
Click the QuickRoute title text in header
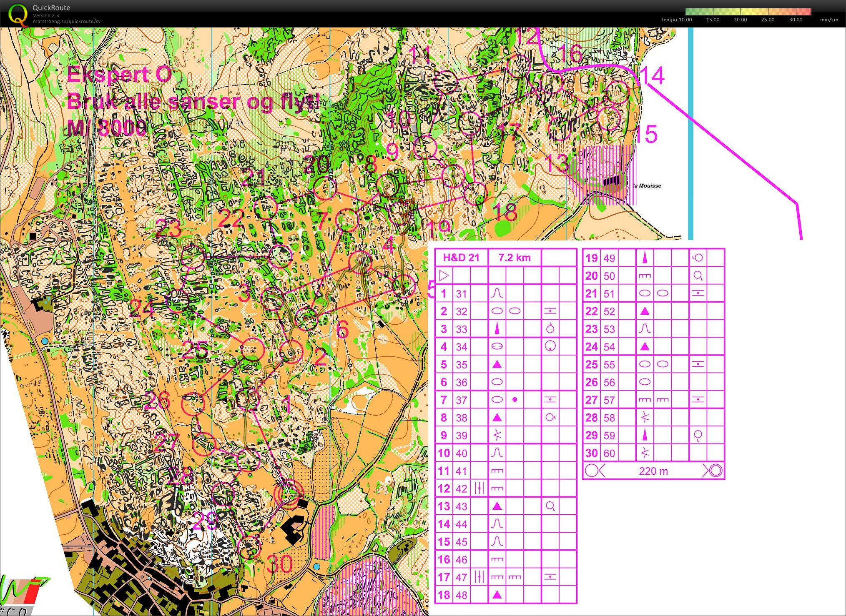coord(51,8)
